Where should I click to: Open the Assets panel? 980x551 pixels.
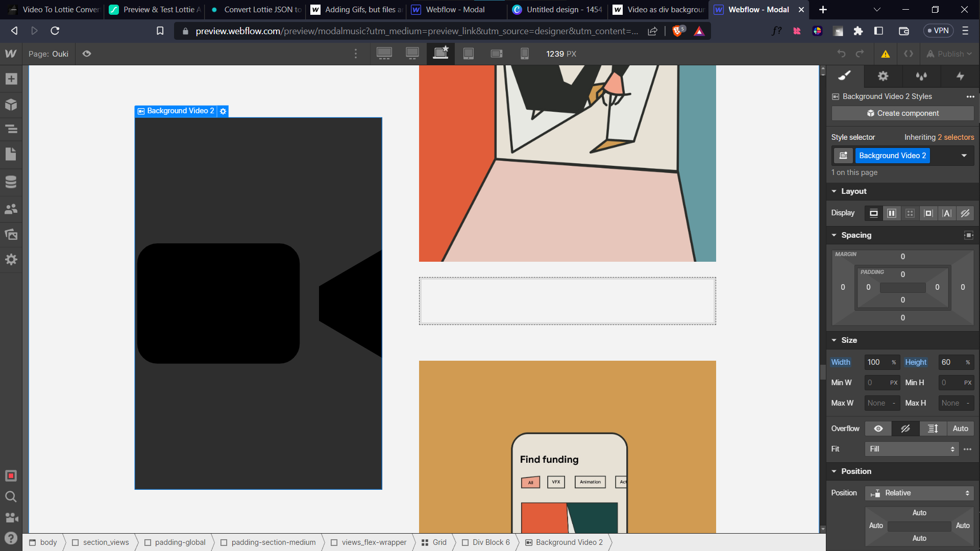coord(11,235)
